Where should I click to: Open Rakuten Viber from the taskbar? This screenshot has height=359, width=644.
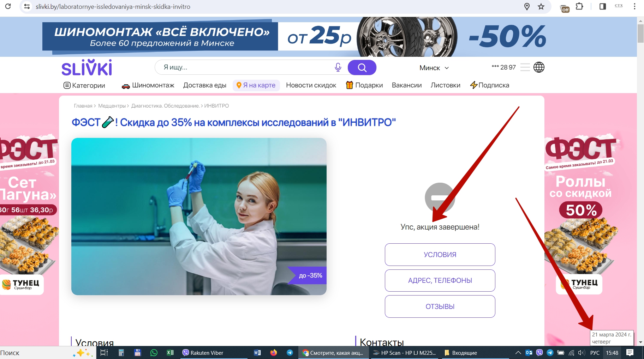point(203,353)
